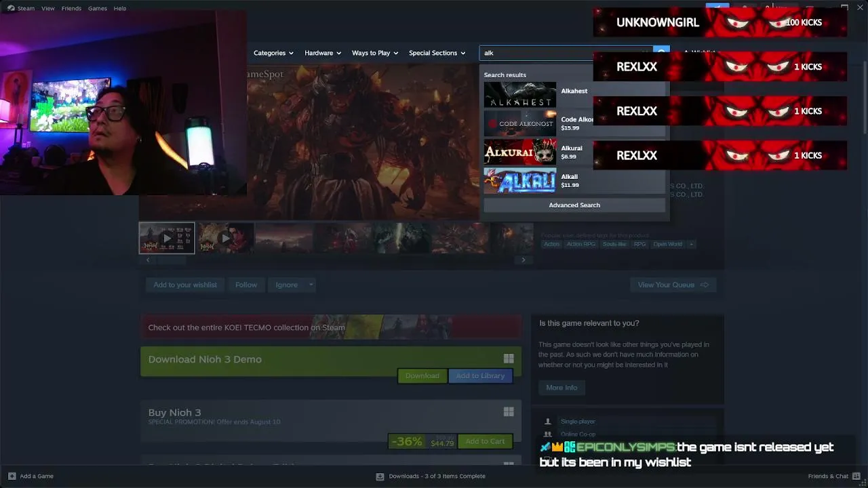Select Alkurai search result
The width and height of the screenshot is (868, 488).
click(574, 152)
